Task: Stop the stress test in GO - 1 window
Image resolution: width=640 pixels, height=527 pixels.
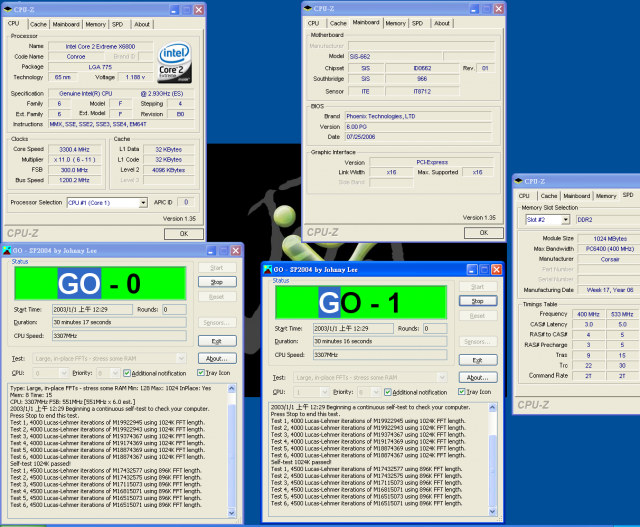Action: [478, 301]
